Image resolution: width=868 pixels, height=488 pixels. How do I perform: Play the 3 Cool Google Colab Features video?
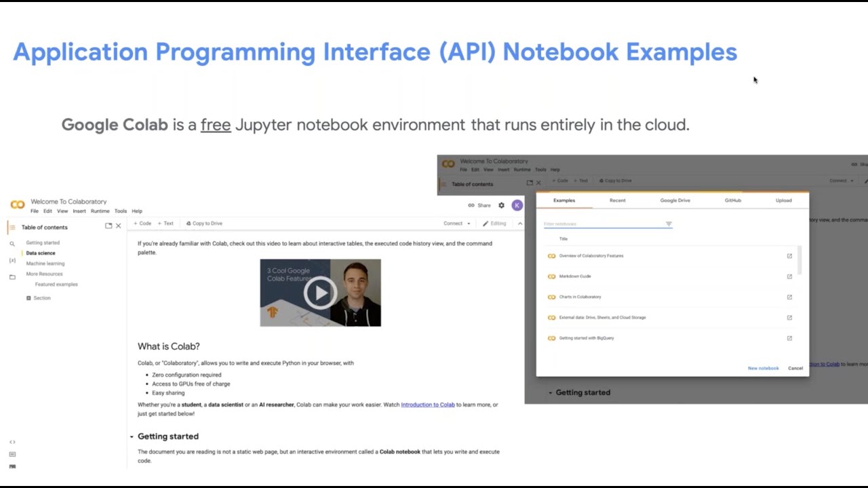[320, 293]
